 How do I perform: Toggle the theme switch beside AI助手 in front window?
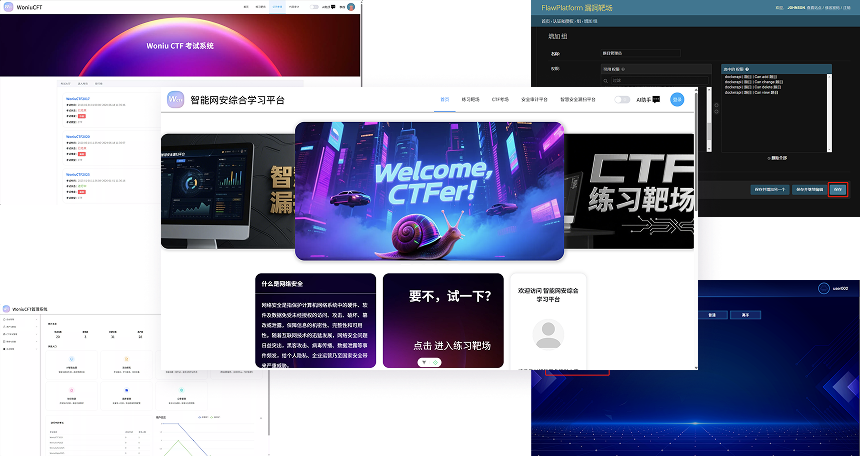[x=622, y=100]
